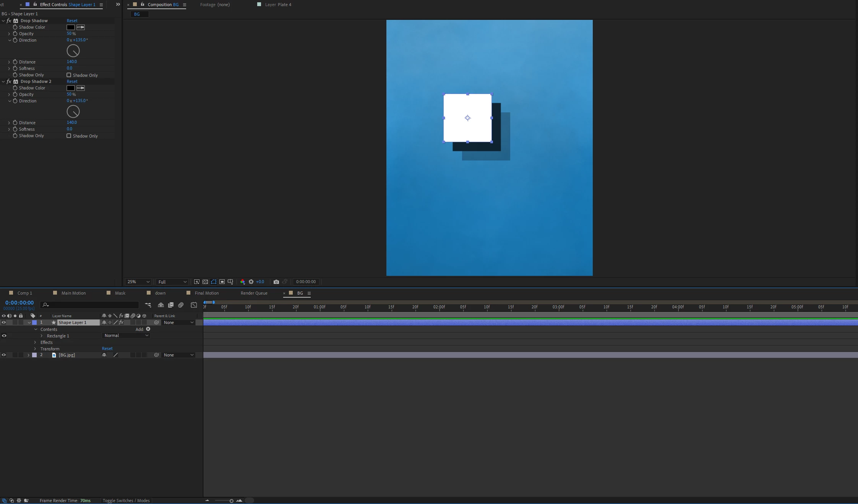Click Opacity stopwatch in Drop Shadow 2

[x=15, y=94]
